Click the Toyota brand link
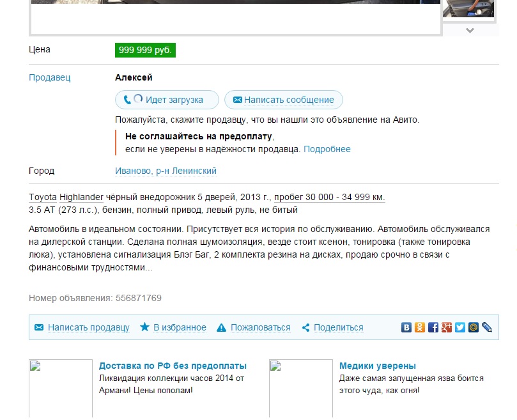The image size is (517, 420). coord(43,197)
